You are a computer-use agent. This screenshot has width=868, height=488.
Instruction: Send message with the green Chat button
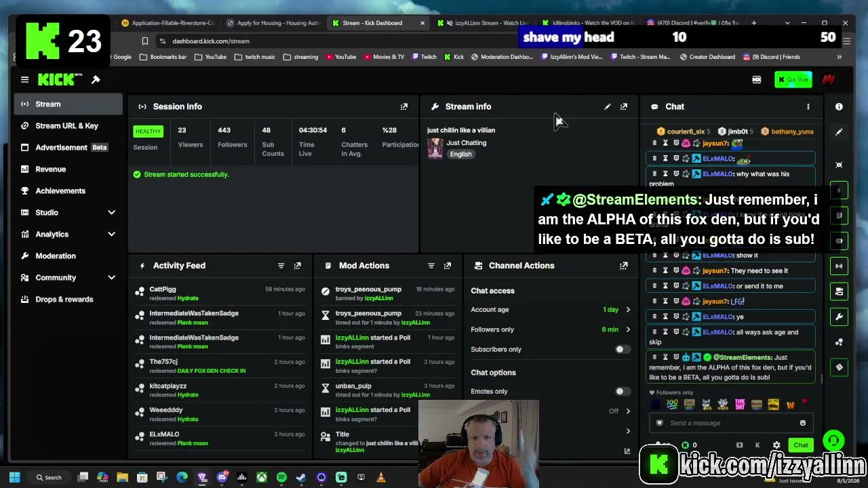pyautogui.click(x=801, y=445)
